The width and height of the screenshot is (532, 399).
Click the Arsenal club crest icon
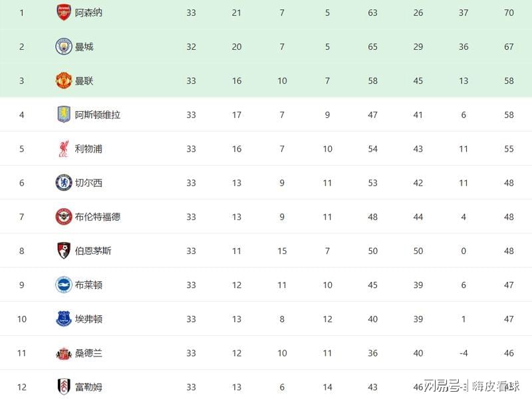pyautogui.click(x=63, y=13)
